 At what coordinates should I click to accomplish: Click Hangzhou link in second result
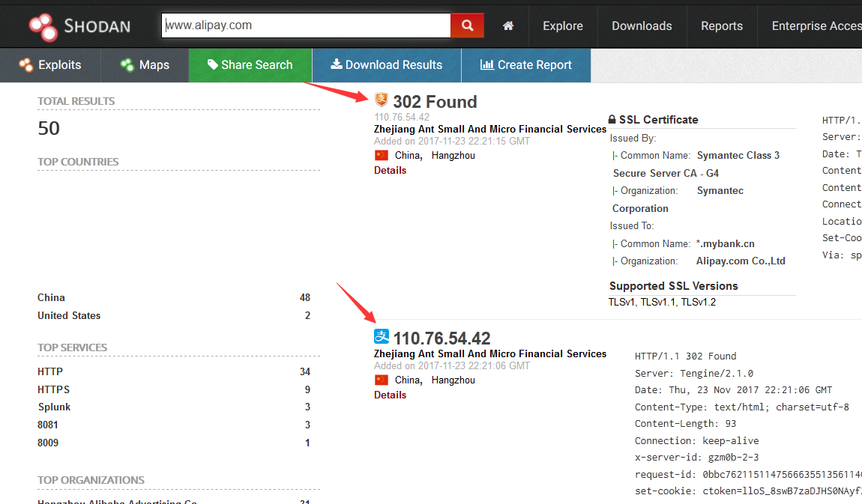(x=453, y=380)
